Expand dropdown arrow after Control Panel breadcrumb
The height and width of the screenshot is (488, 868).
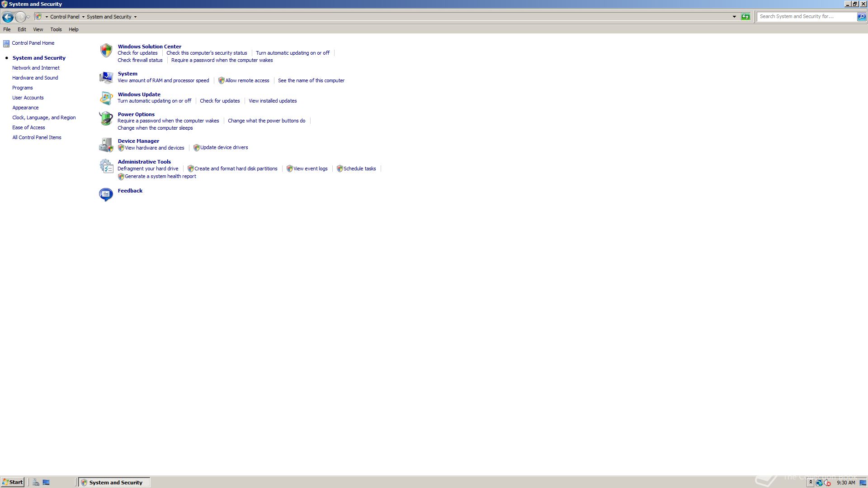click(x=83, y=17)
